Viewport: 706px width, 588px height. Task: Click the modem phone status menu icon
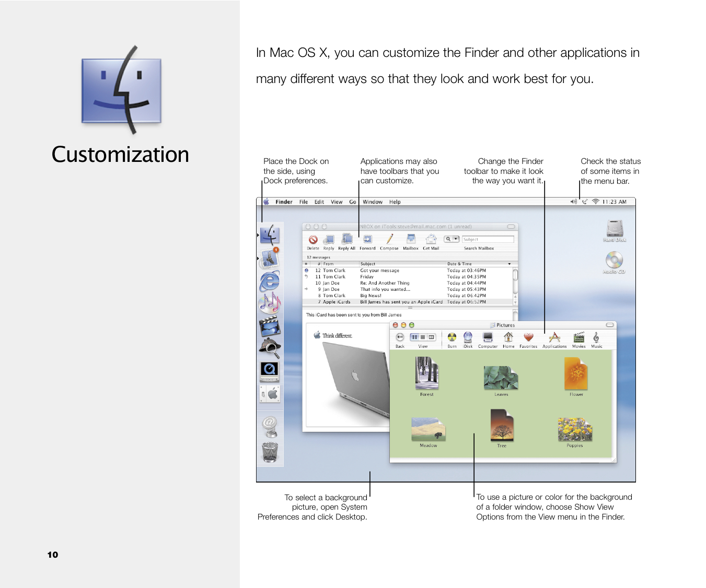pos(585,202)
